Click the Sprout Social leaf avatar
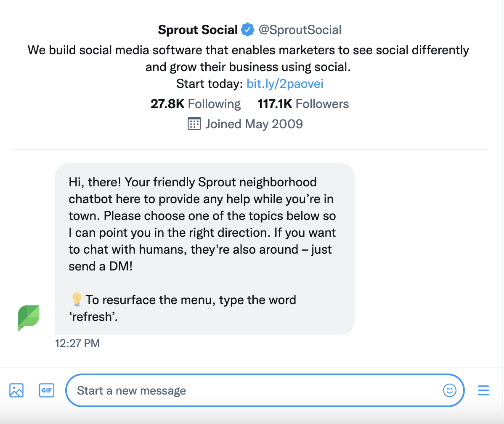The height and width of the screenshot is (424, 504). click(28, 318)
